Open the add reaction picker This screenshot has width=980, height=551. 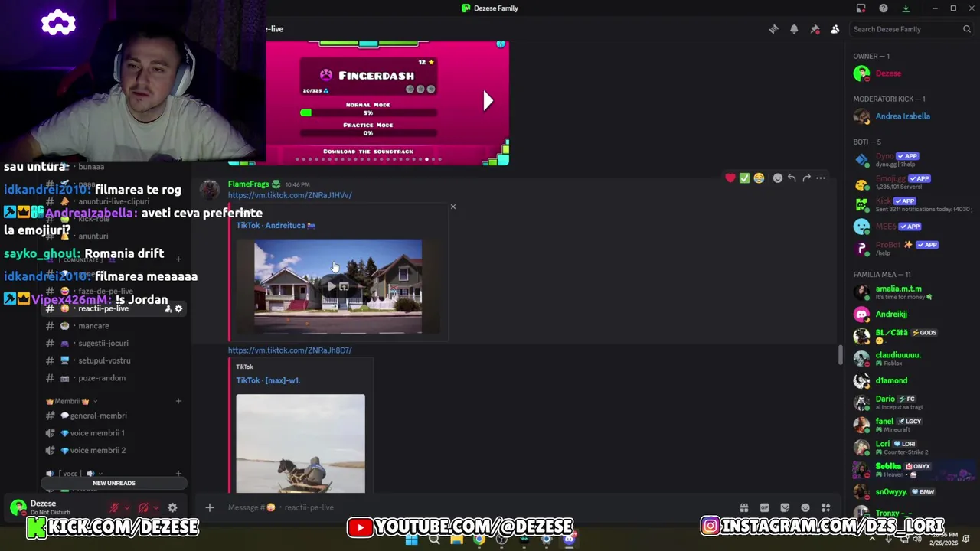point(778,178)
